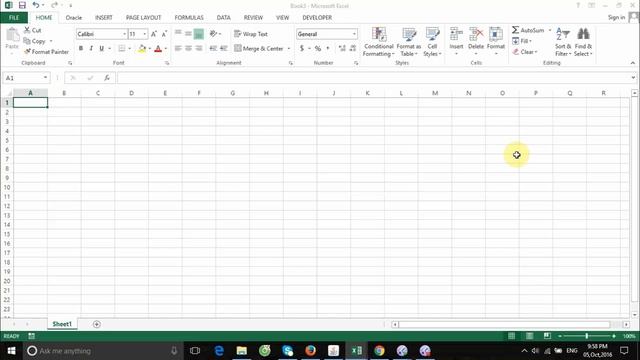Screen dimensions: 640x360
Task: Click Wrap Text button
Action: click(251, 34)
